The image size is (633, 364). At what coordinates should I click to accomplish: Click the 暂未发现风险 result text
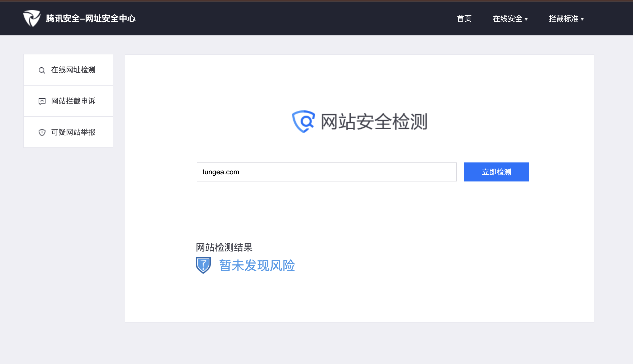point(257,265)
